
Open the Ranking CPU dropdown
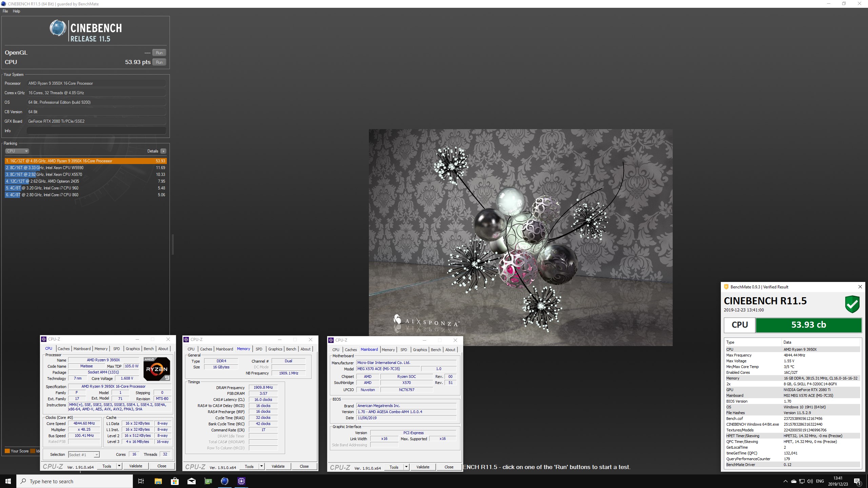pos(17,151)
